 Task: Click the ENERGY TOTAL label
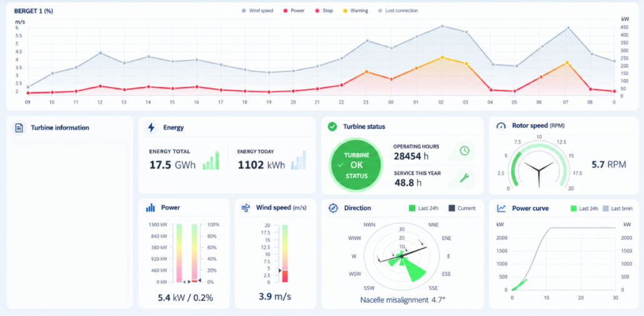coord(169,151)
